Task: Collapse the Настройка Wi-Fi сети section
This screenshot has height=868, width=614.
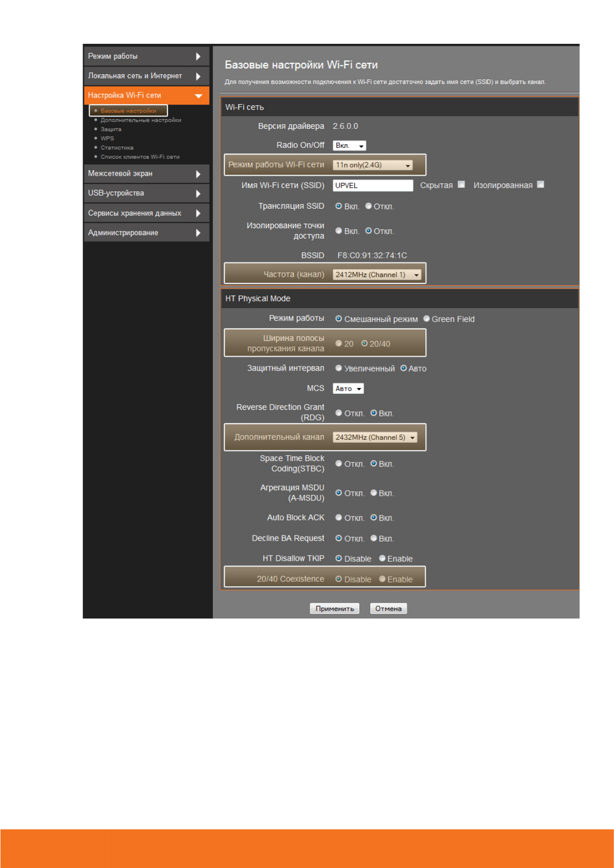Action: coord(198,96)
